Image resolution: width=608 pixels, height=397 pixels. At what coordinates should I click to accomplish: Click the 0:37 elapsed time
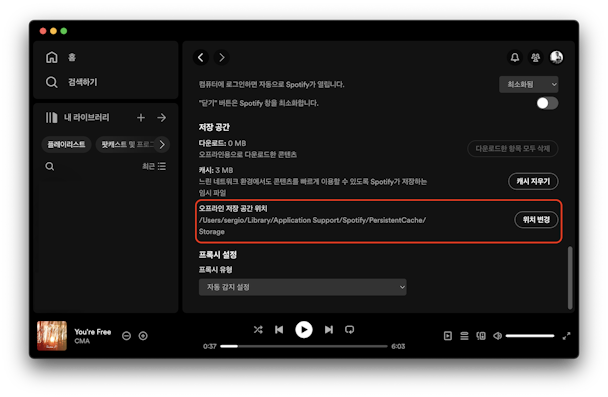(x=209, y=346)
